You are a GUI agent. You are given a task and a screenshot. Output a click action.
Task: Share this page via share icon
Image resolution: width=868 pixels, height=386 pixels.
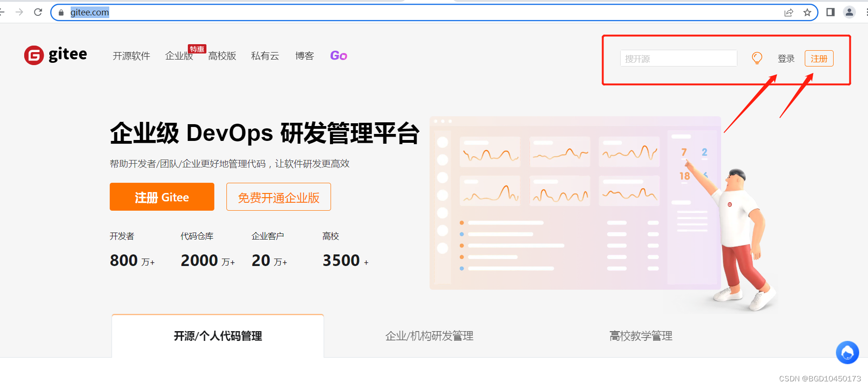pyautogui.click(x=788, y=13)
